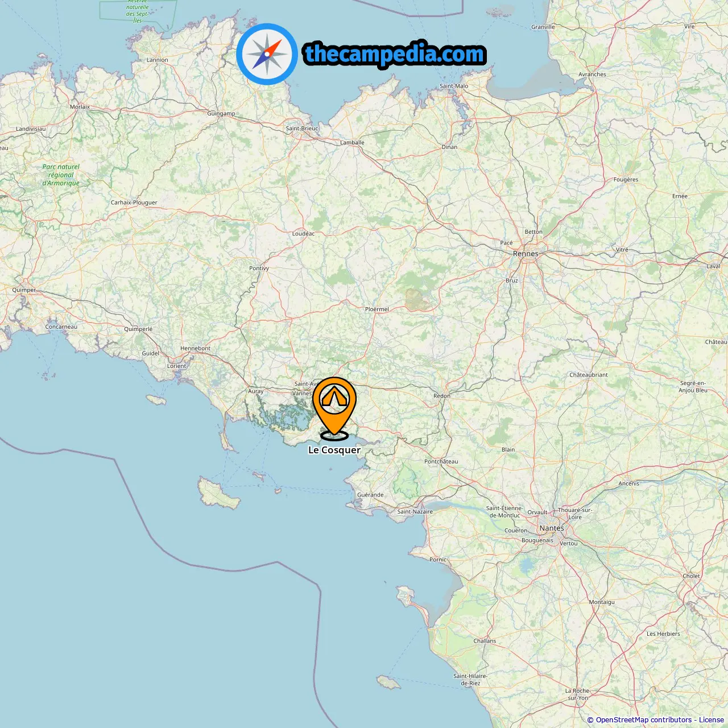Select Cholet on the map

click(x=692, y=576)
